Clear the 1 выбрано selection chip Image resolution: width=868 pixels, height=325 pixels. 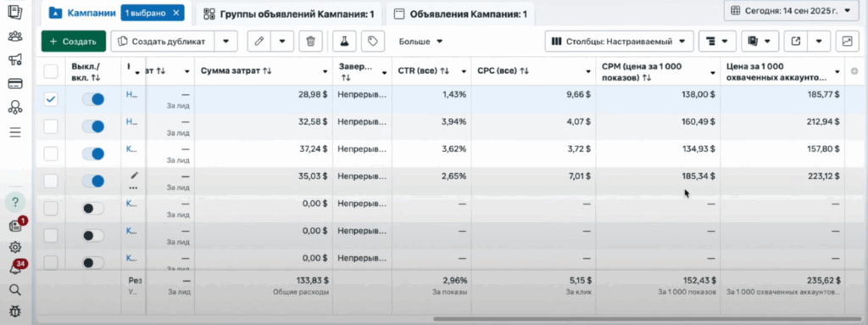[176, 13]
